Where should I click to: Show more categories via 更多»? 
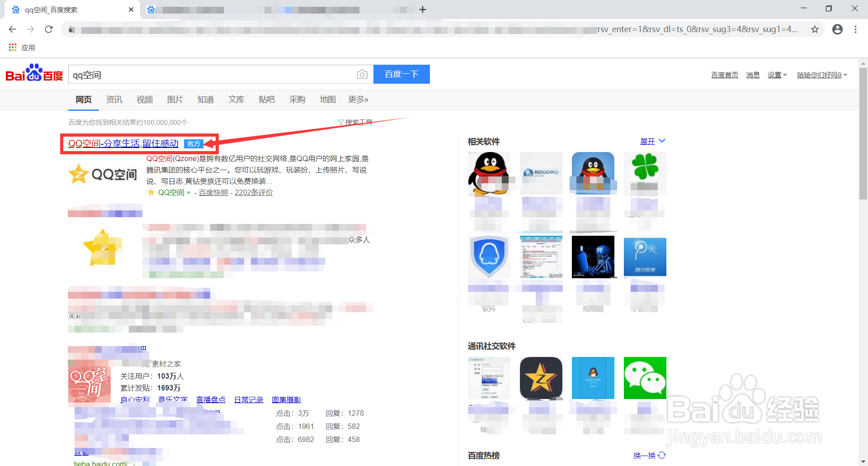click(358, 100)
